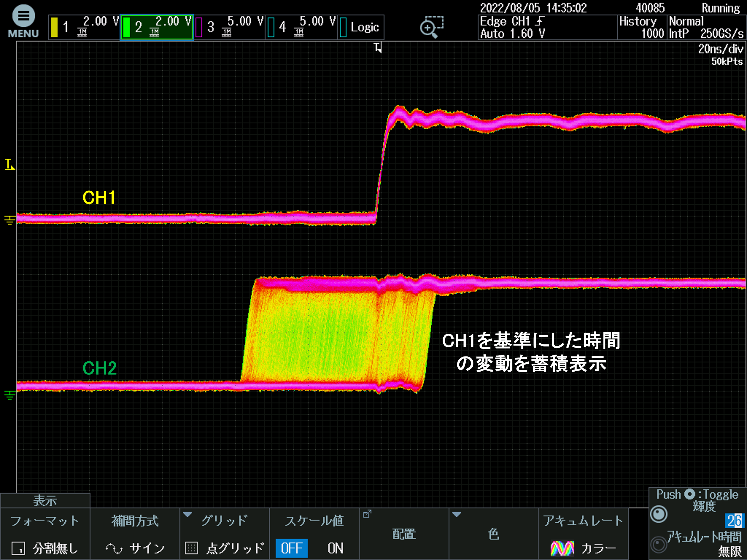Select the active channel 2 box
The height and width of the screenshot is (560, 747).
(157, 27)
